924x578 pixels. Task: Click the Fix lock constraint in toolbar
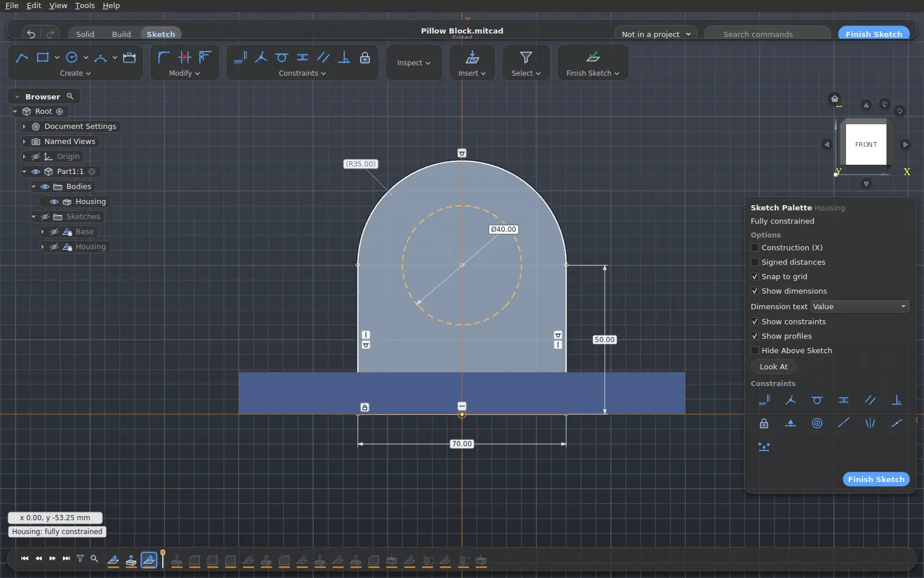(365, 57)
